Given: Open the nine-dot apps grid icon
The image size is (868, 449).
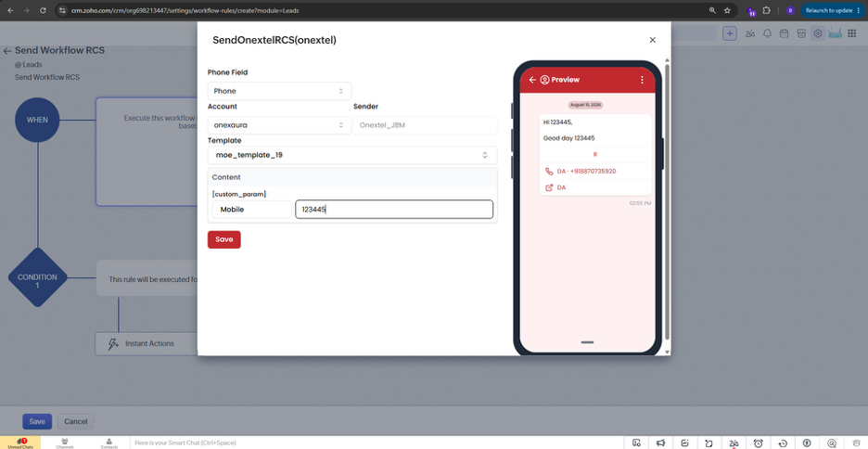Looking at the screenshot, I should pyautogui.click(x=852, y=33).
